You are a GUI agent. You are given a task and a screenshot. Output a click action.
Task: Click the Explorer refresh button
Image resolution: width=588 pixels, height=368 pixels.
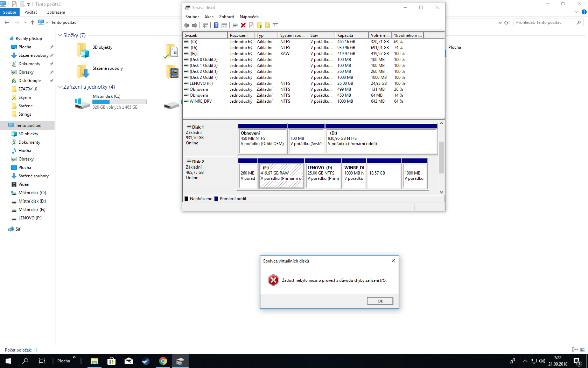(x=506, y=22)
